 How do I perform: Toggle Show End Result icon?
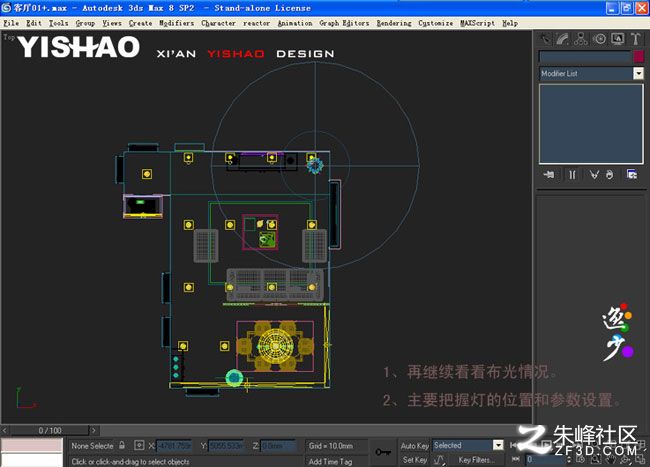pos(572,174)
